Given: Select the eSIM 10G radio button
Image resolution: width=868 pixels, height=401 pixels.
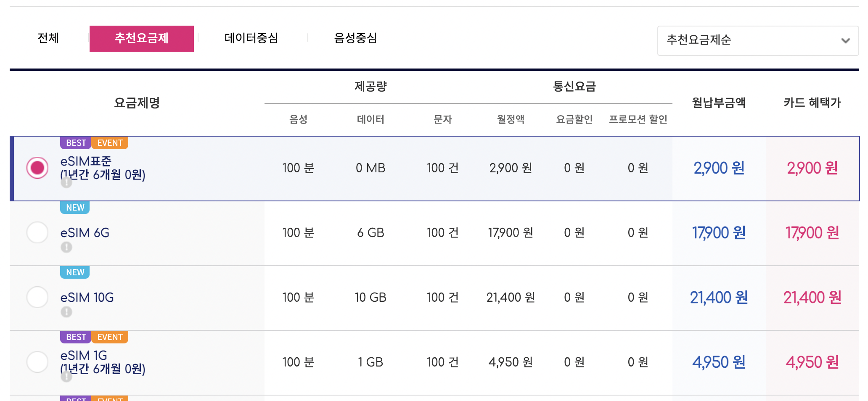Looking at the screenshot, I should tap(37, 297).
